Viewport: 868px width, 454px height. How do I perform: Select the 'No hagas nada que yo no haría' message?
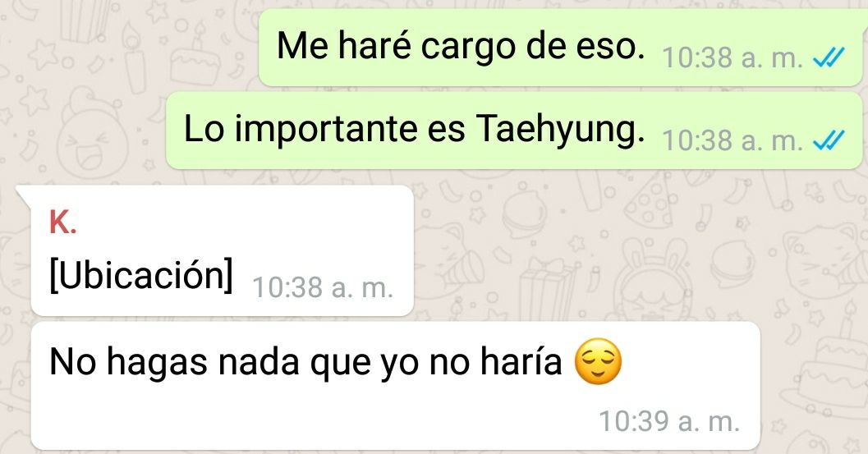[x=395, y=386]
